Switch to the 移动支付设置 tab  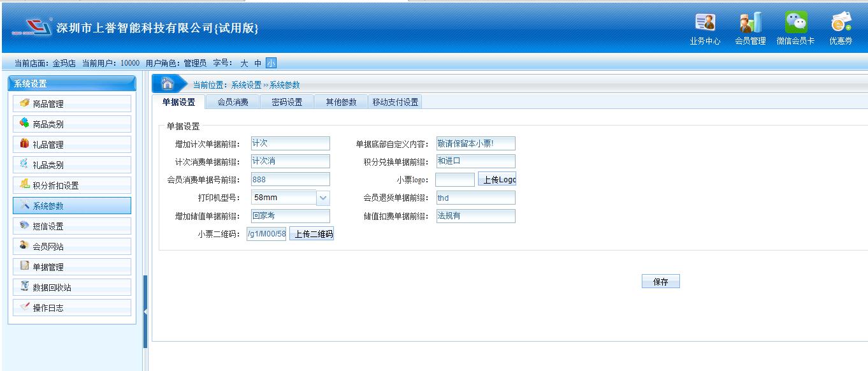395,102
